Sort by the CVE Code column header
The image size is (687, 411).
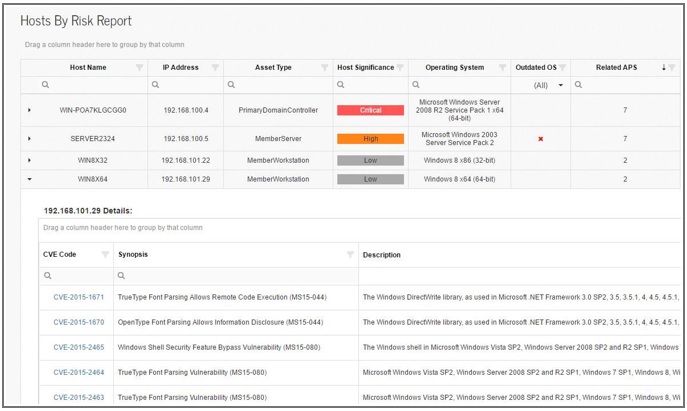point(60,255)
